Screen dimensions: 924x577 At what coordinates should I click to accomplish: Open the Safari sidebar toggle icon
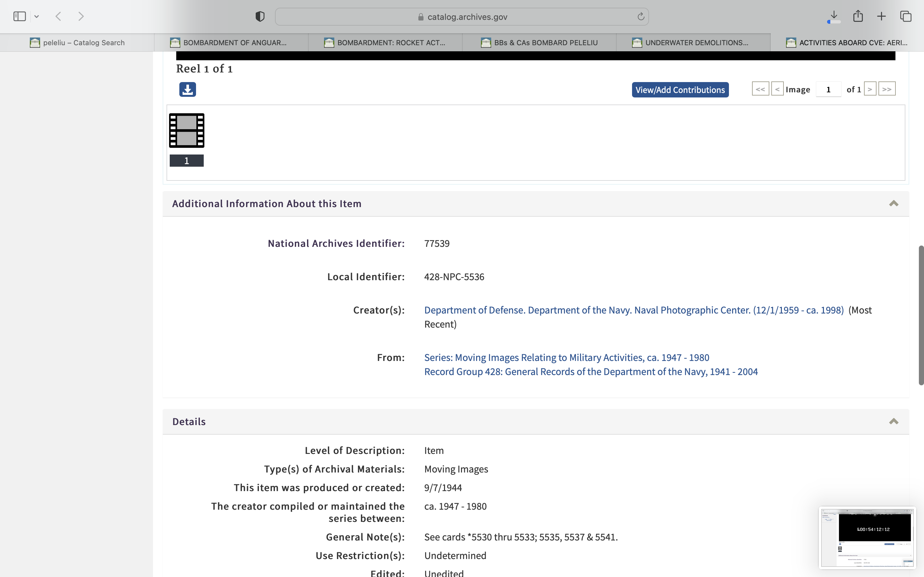click(20, 16)
